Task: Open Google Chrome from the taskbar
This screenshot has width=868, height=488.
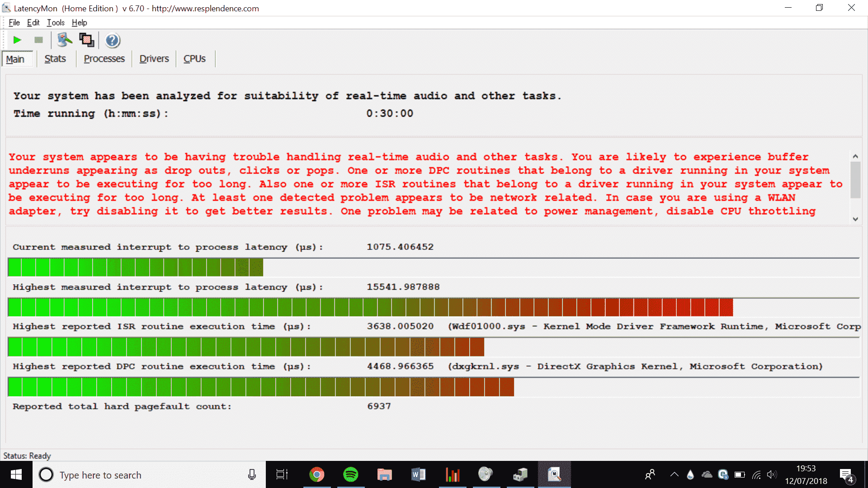Action: point(316,474)
